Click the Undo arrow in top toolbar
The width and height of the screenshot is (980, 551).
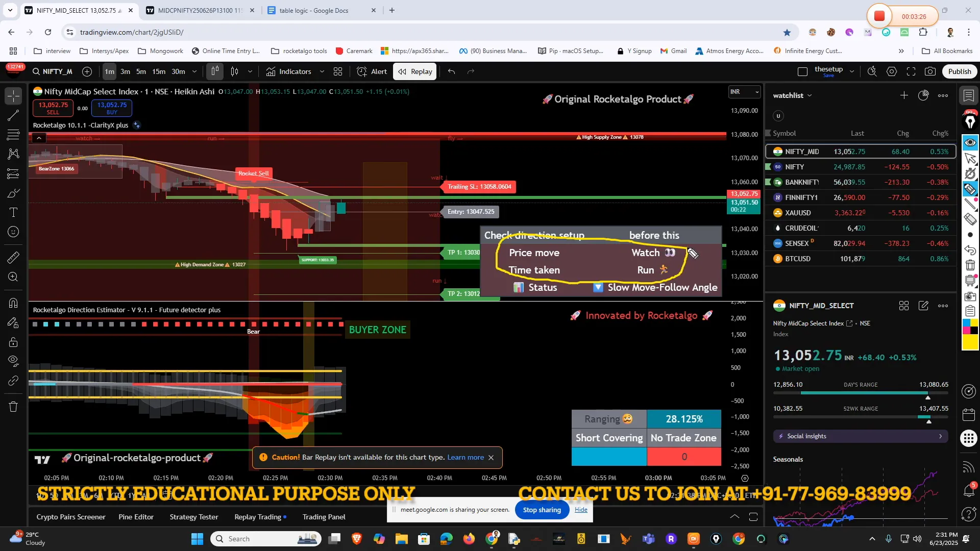pyautogui.click(x=451, y=71)
